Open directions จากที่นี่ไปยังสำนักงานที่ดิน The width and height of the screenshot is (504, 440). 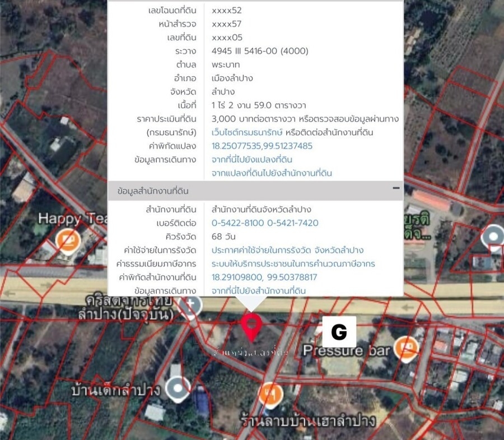[x=258, y=290]
